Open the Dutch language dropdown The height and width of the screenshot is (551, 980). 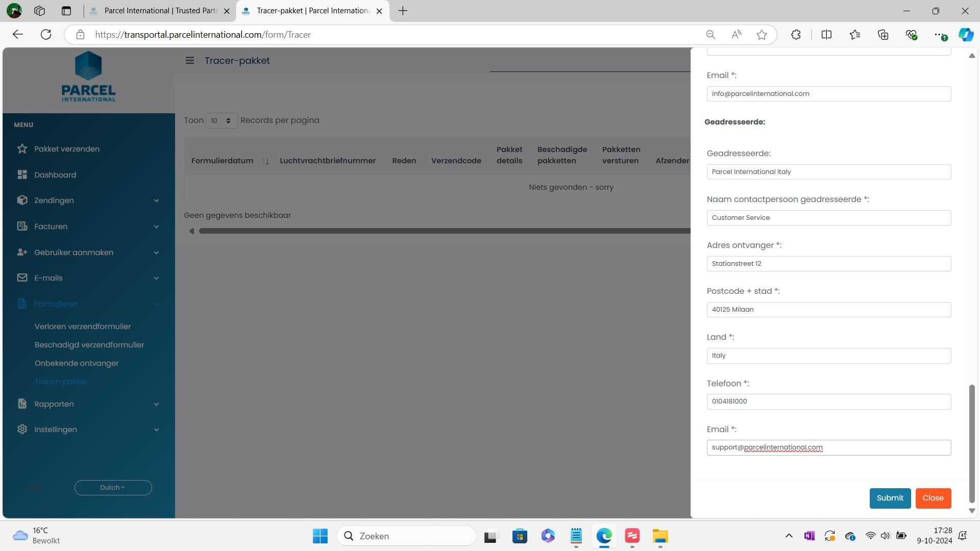tap(113, 488)
